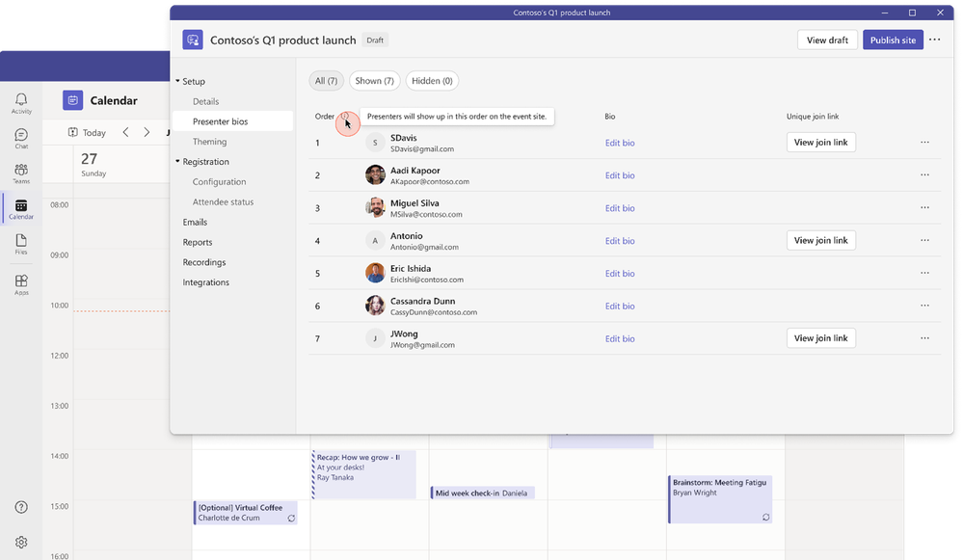The image size is (963, 560).
Task: Click the Order info icon
Action: pyautogui.click(x=344, y=116)
